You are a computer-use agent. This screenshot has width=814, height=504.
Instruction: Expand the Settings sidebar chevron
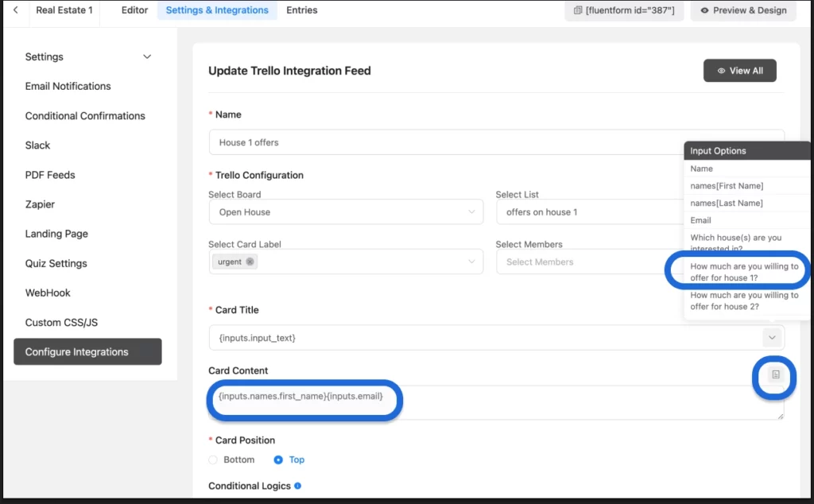pos(147,56)
